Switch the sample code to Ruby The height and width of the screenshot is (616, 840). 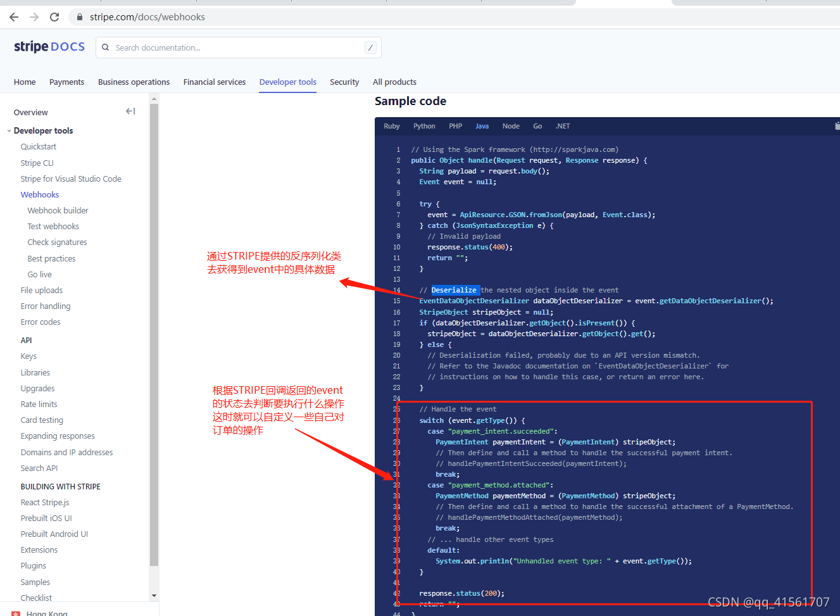392,126
